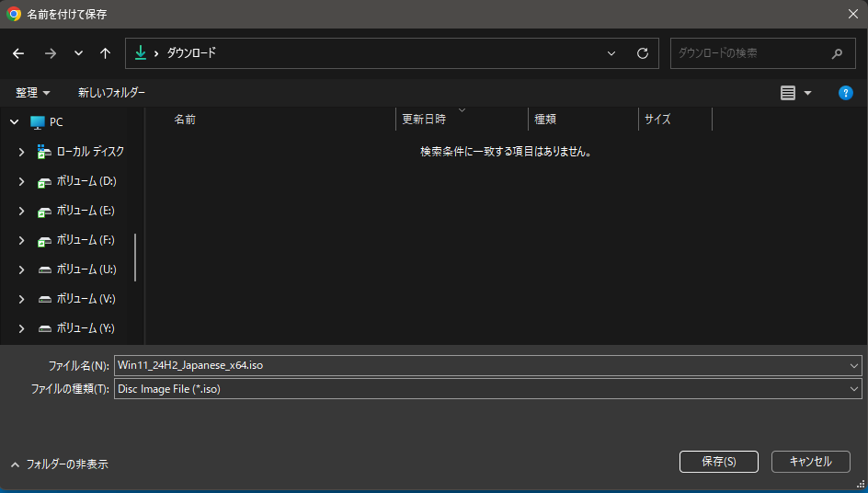Expand ボリューム (E:) node
Screen dimensions: 868x493
21,211
